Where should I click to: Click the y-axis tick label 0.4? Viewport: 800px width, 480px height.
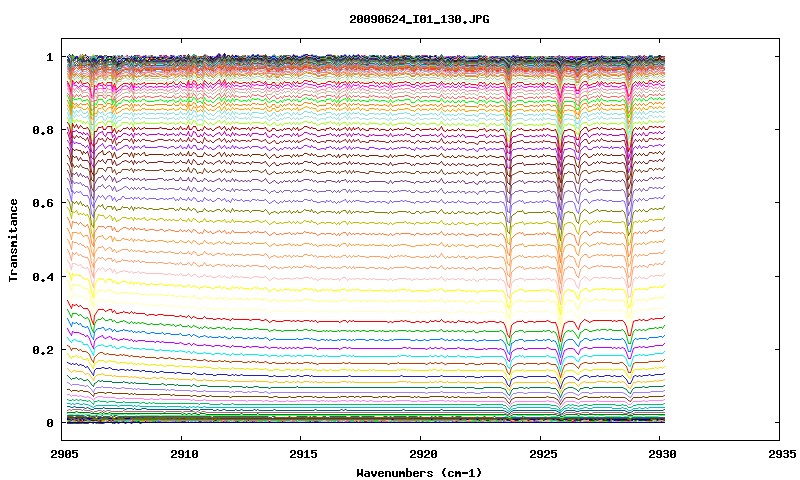click(43, 276)
